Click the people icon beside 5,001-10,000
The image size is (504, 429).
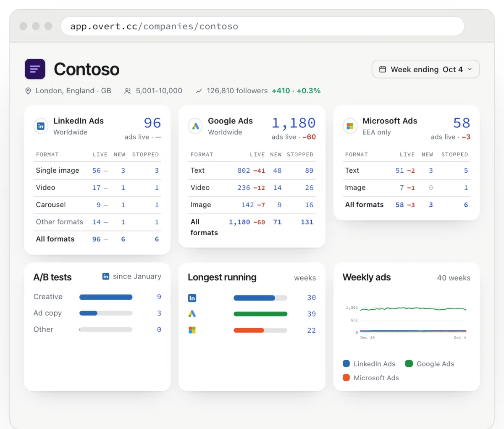point(128,91)
